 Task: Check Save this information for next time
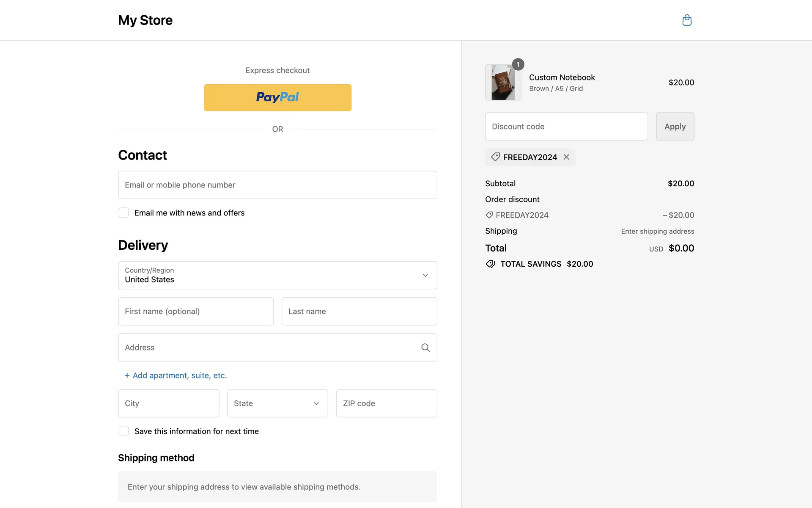click(x=124, y=431)
